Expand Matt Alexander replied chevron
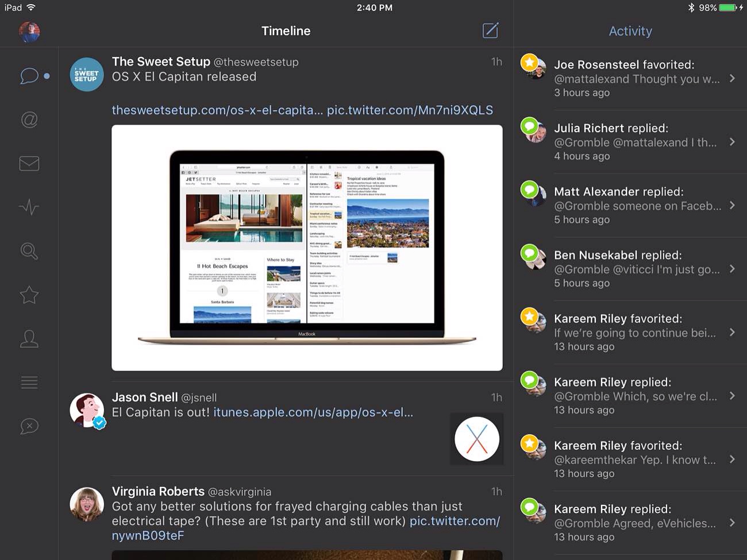 click(x=732, y=205)
